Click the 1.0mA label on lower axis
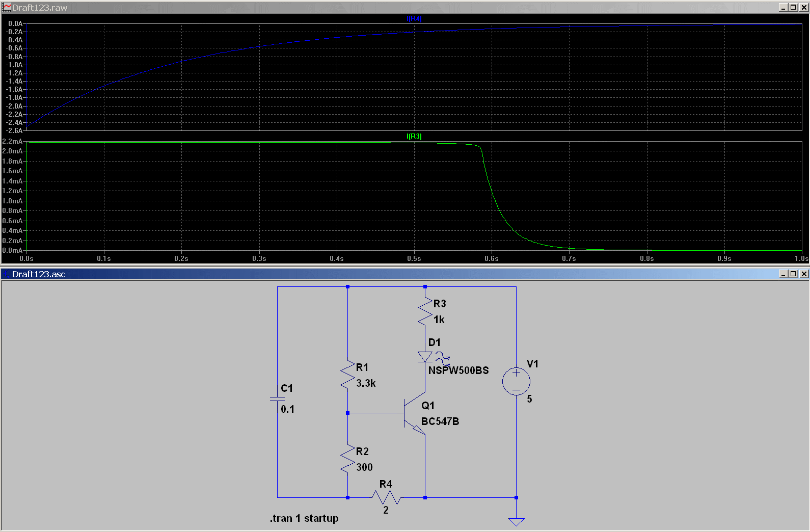Screen dimensions: 810x532 tap(12, 201)
